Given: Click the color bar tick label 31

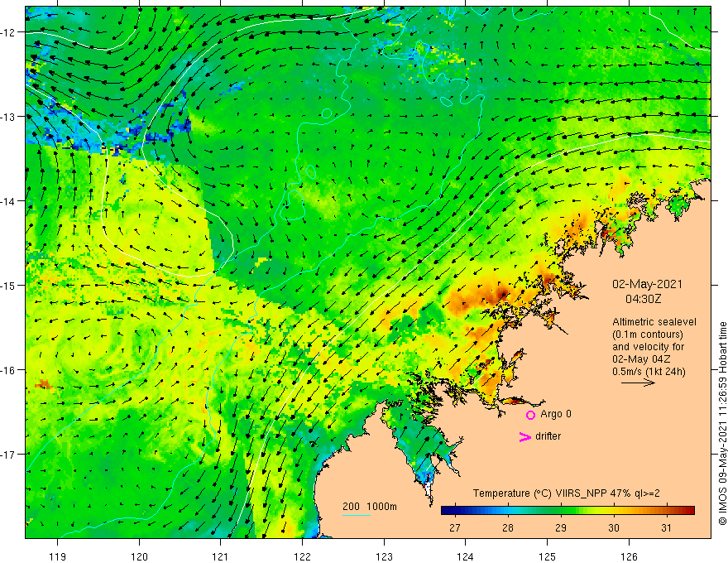Looking at the screenshot, I should [x=666, y=527].
